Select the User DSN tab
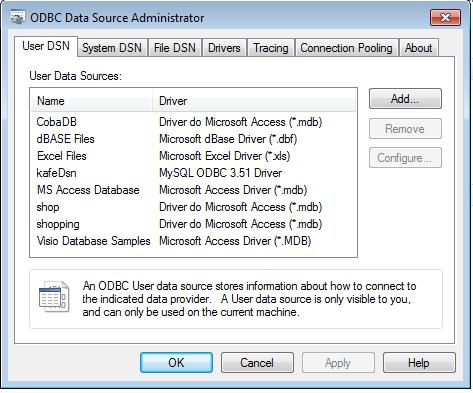 pyautogui.click(x=46, y=46)
